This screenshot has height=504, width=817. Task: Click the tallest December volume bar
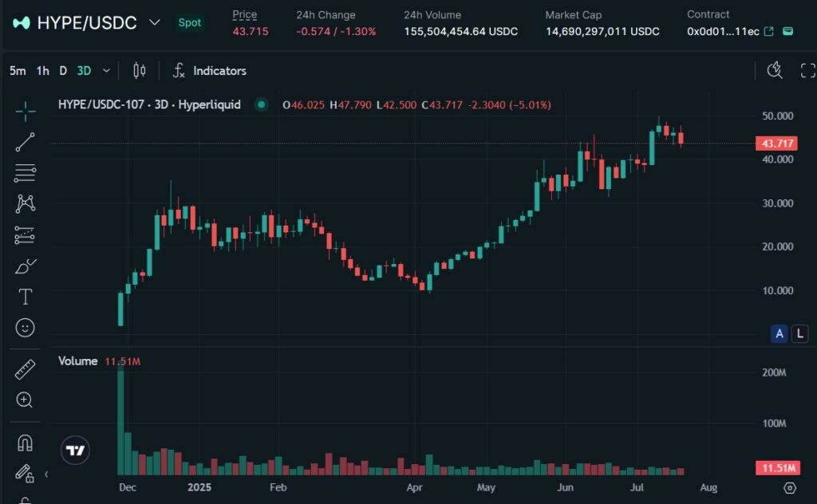coord(121,418)
